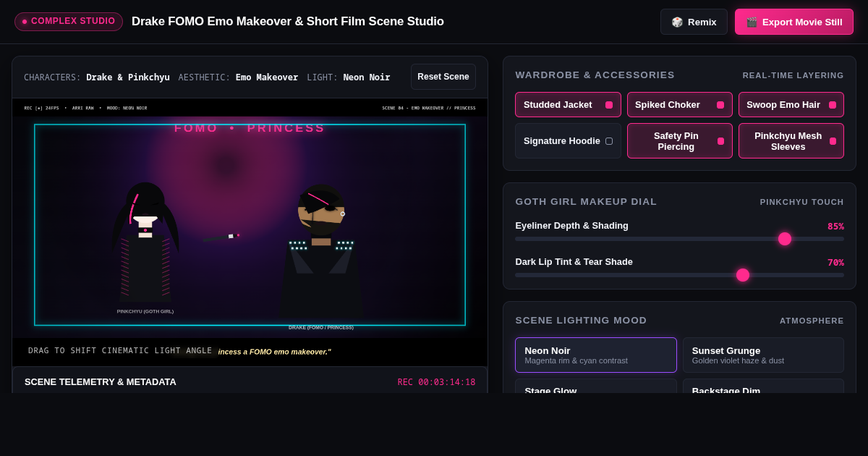Image resolution: width=868 pixels, height=456 pixels.
Task: Click the 'Wardrobe & Accessories' panel heading
Action: click(595, 75)
